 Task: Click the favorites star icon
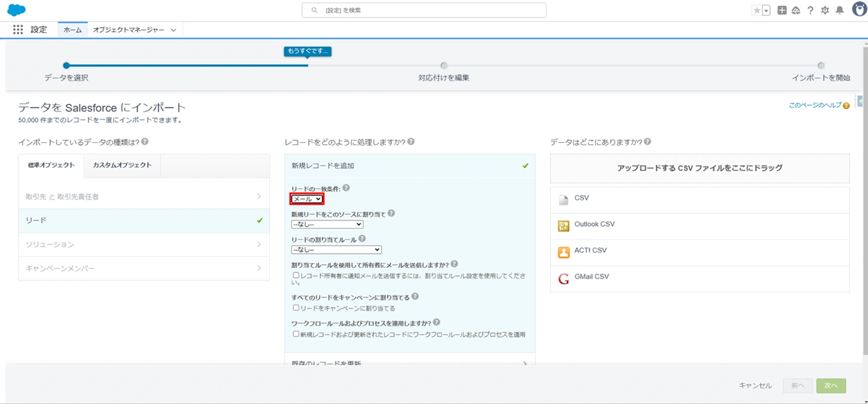757,10
